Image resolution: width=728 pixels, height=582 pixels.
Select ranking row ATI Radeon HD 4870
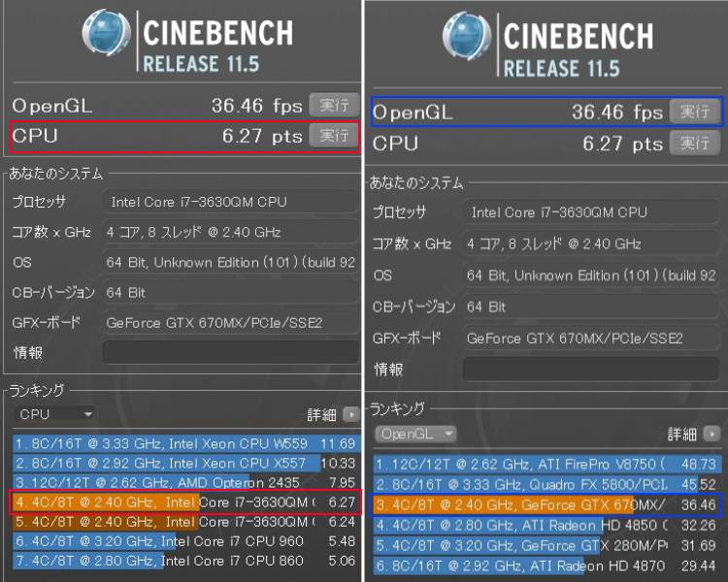point(547,566)
